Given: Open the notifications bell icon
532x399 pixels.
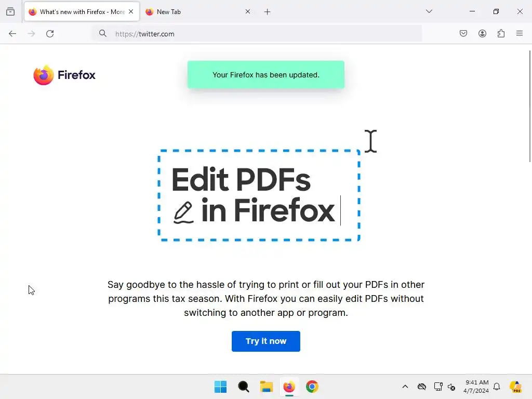Looking at the screenshot, I should 497,387.
